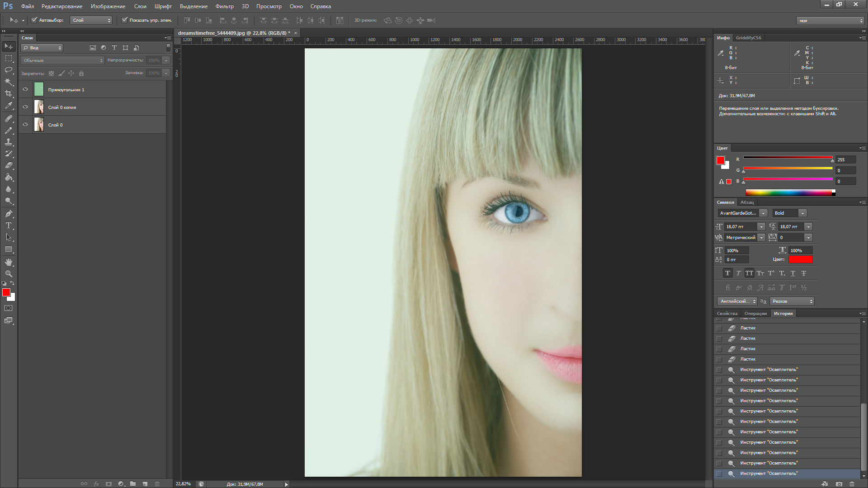Select the Rectangle shape tool
The height and width of the screenshot is (488, 868).
tap(9, 249)
